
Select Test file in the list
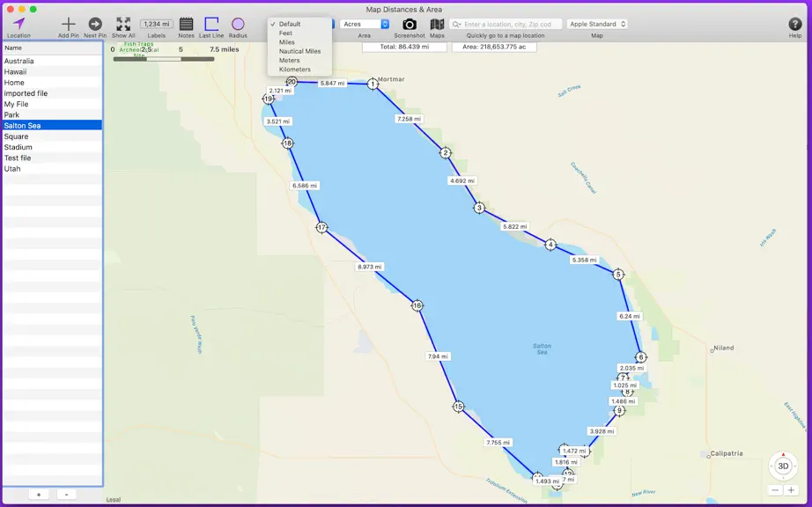tap(52, 158)
